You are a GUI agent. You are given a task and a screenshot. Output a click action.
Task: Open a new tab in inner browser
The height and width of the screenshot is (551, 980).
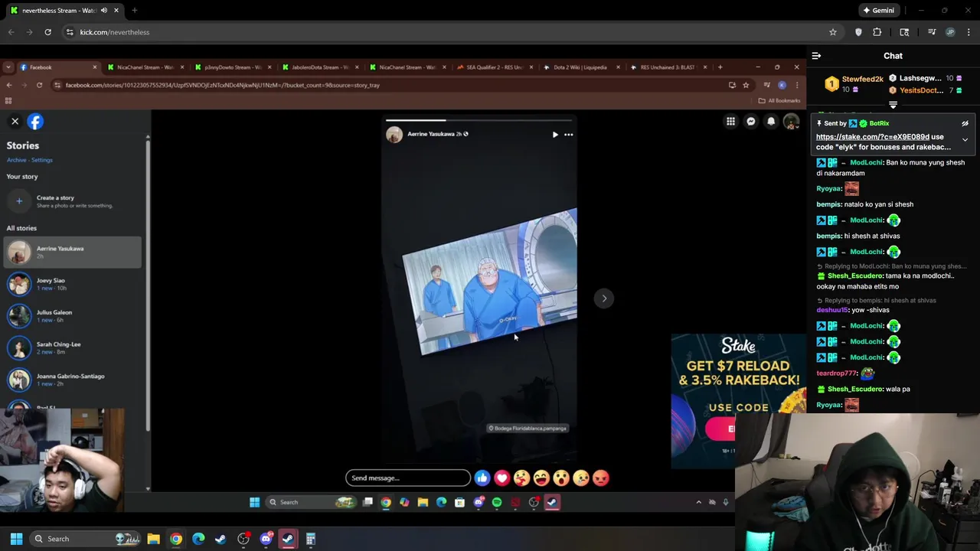(x=720, y=67)
